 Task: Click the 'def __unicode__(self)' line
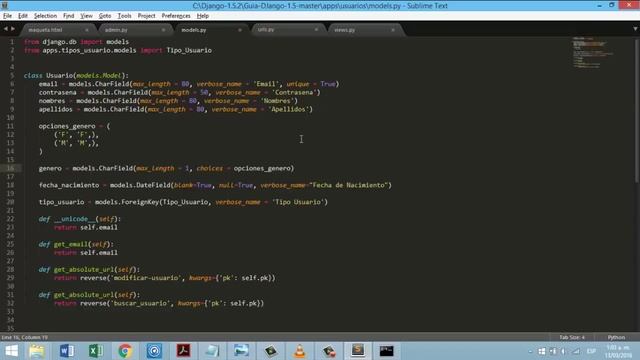coord(80,219)
